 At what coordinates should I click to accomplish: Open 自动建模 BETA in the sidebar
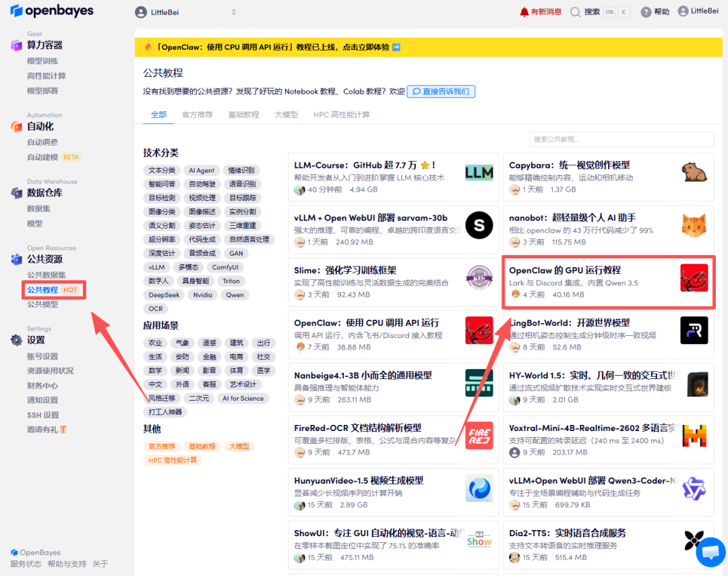coord(53,157)
